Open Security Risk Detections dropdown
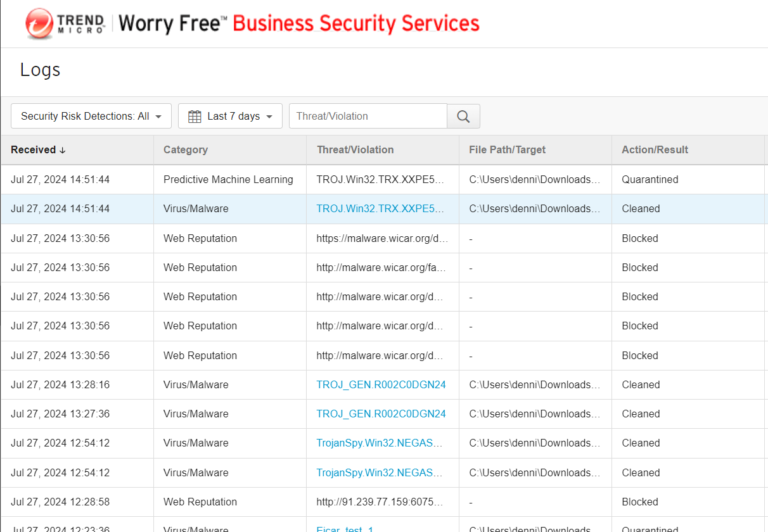Viewport: 768px width, 532px height. point(91,117)
